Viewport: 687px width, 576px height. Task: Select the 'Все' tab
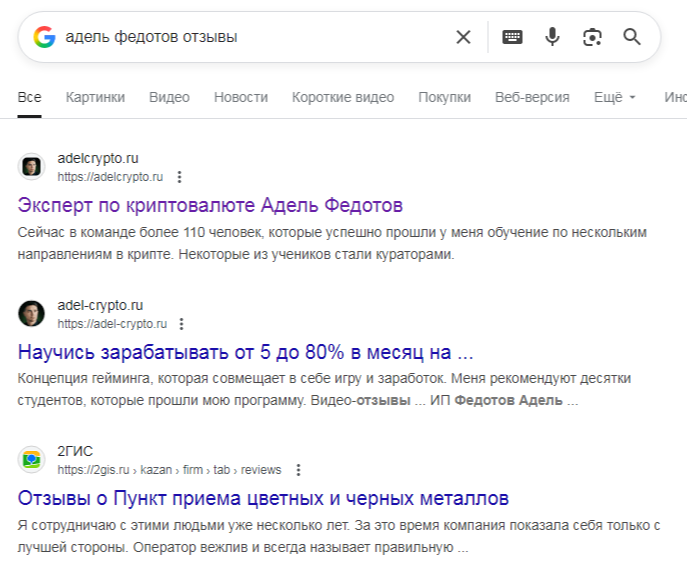point(29,97)
